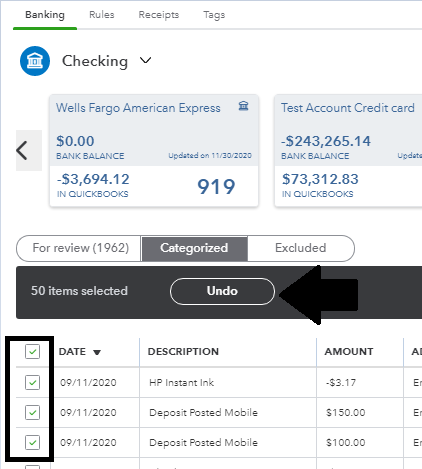Click the -$243,265.14 bank balance
The width and height of the screenshot is (422, 469).
pyautogui.click(x=326, y=141)
